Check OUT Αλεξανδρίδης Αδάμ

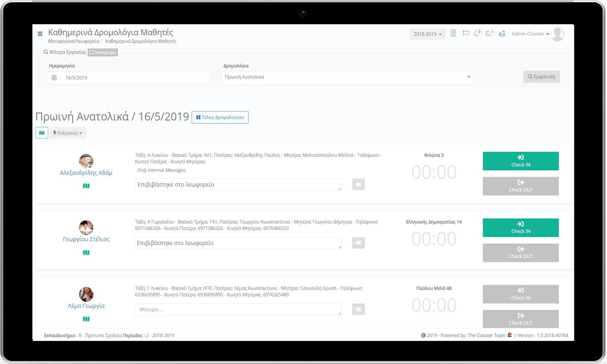521,186
